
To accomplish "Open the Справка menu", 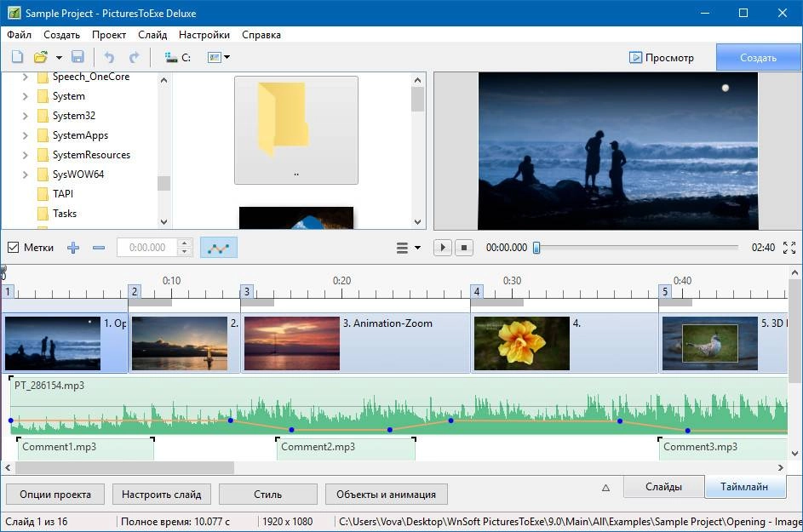I will (261, 35).
